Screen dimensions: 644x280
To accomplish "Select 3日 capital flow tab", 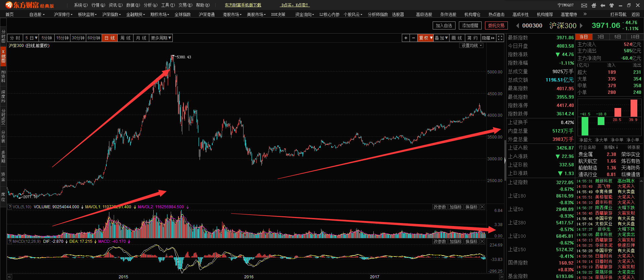I will click(601, 37).
